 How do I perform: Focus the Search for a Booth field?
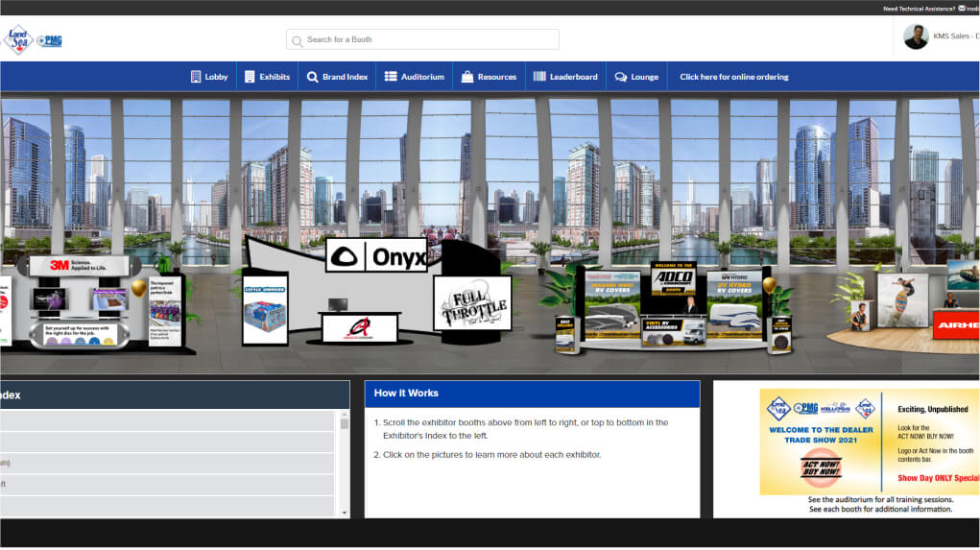422,39
